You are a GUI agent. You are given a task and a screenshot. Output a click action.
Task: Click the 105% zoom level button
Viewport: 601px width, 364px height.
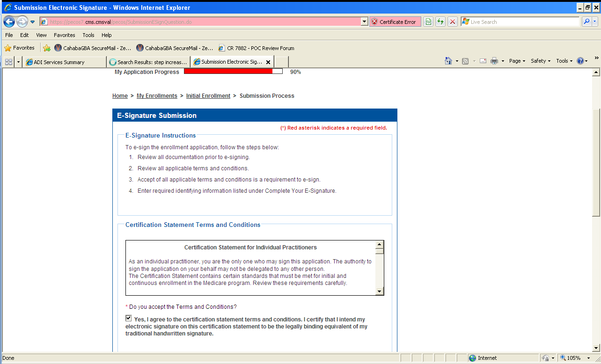(571, 358)
